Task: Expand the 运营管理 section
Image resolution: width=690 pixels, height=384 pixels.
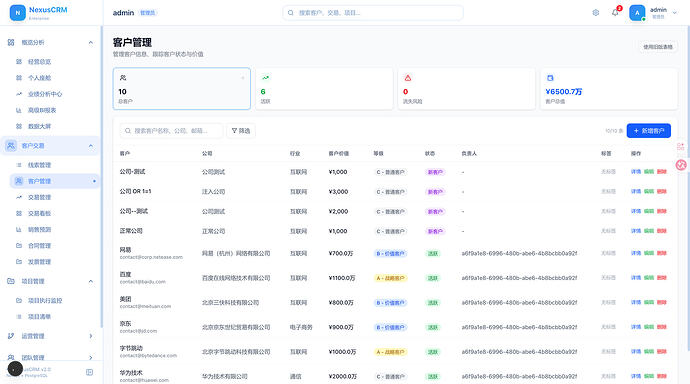Action: [91, 336]
